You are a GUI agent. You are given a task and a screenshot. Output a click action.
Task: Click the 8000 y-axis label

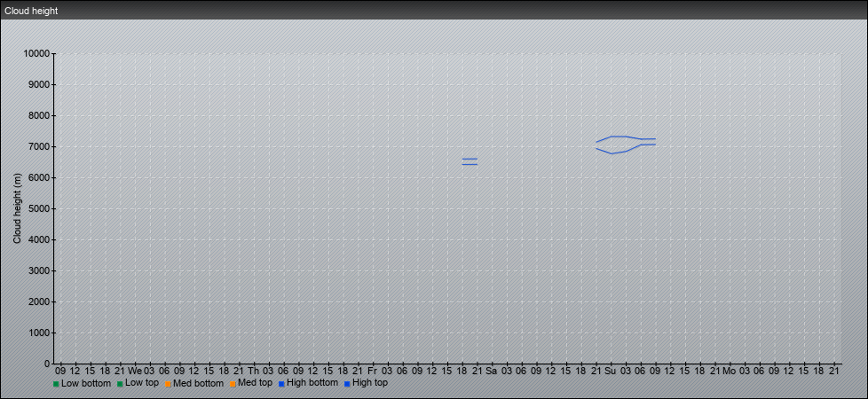click(x=39, y=115)
